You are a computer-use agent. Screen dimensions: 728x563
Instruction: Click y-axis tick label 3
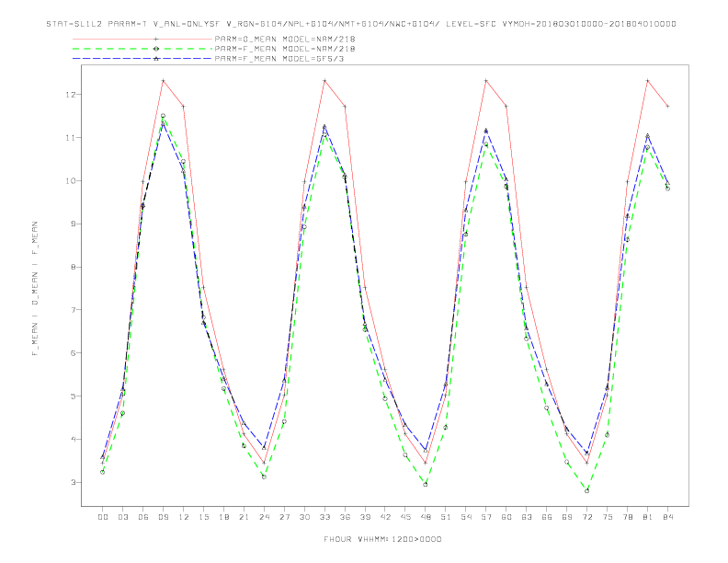[x=73, y=482]
